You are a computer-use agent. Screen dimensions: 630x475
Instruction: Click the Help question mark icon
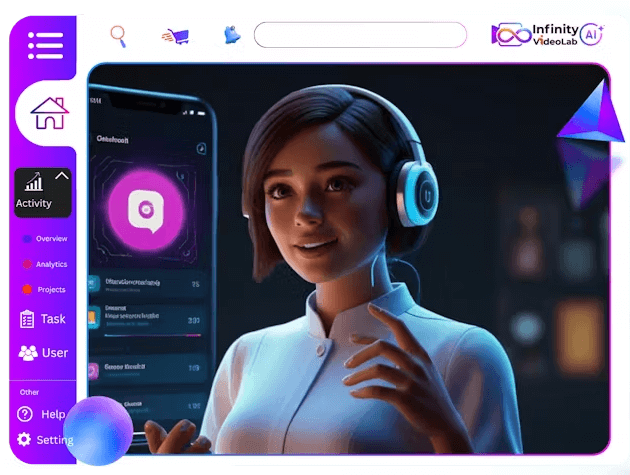tap(25, 414)
